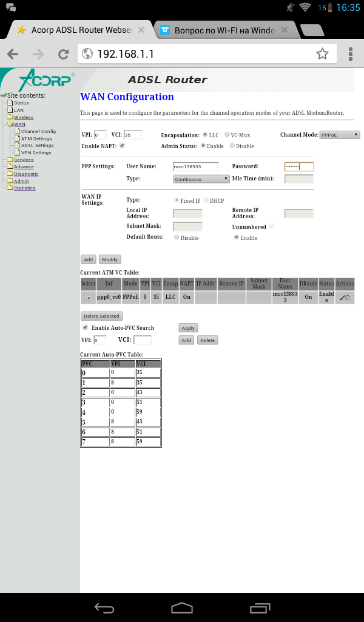The image size is (364, 622).
Task: Click ppp0_vc0 interface cell
Action: (x=109, y=297)
